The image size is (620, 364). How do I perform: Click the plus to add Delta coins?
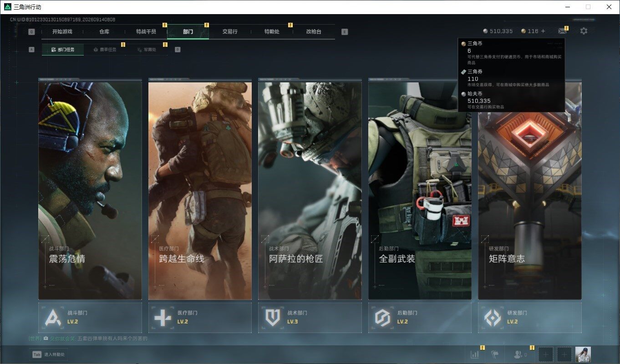[x=543, y=31]
